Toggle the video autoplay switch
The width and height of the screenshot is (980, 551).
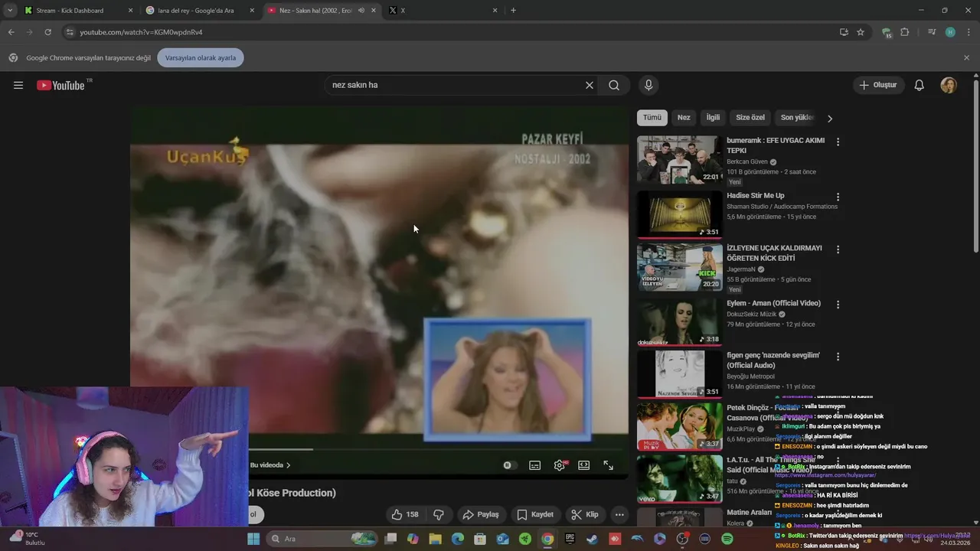(508, 465)
